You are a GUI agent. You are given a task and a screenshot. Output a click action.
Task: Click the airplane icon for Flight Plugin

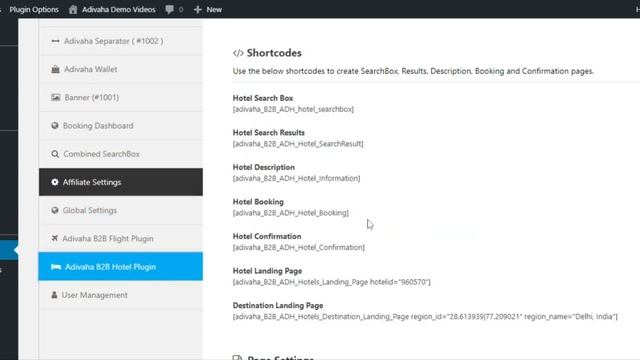[55, 238]
